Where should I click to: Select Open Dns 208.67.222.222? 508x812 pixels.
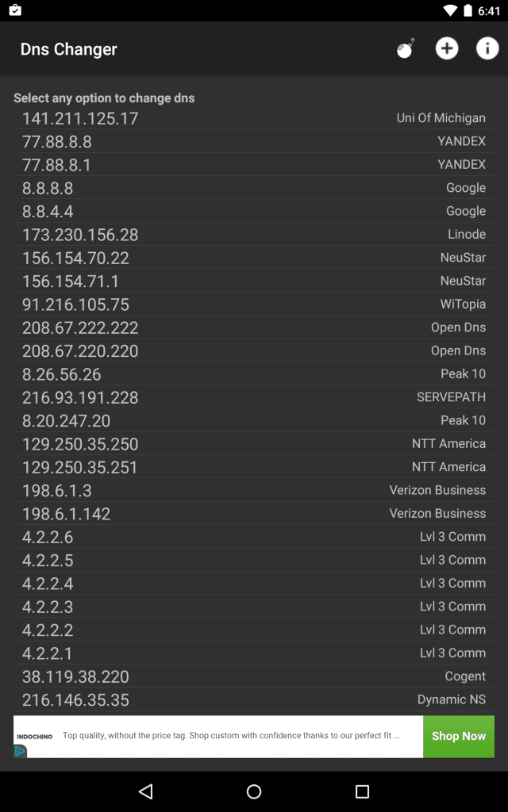click(x=254, y=327)
